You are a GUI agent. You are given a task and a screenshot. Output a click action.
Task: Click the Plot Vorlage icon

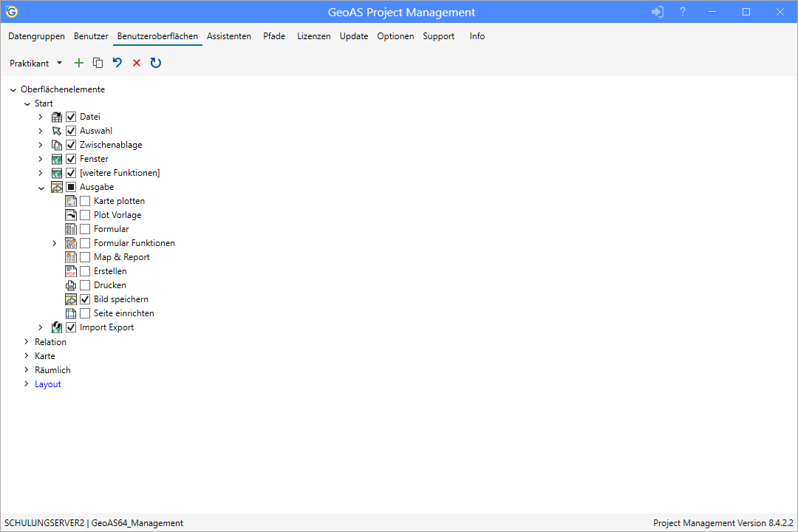[x=71, y=215]
